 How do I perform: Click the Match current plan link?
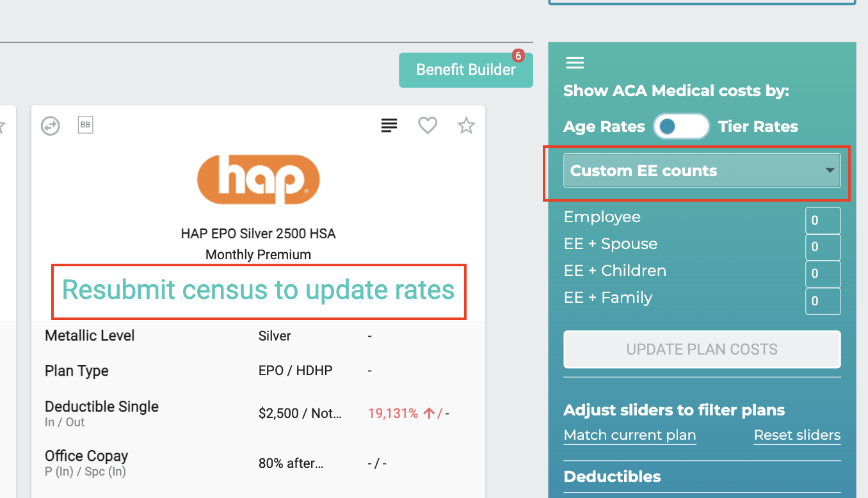[630, 435]
